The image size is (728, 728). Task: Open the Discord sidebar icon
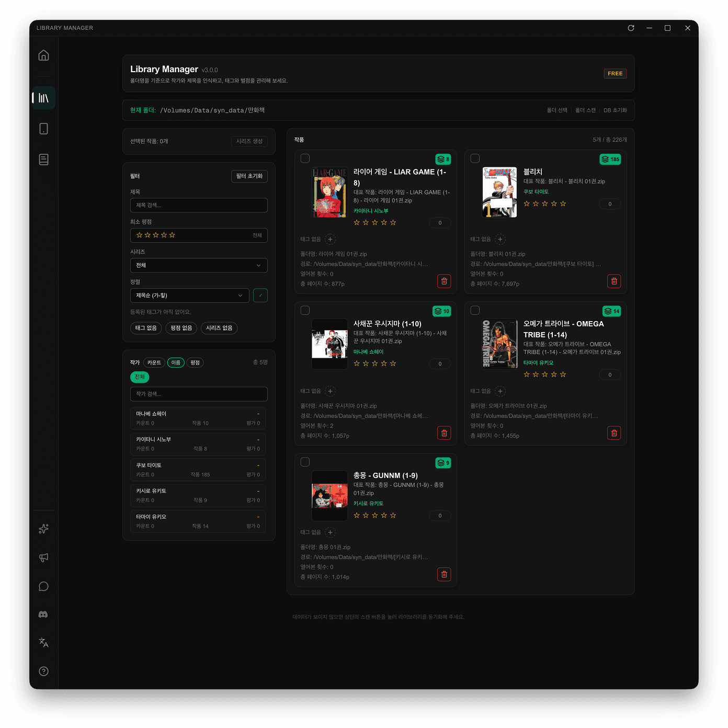pyautogui.click(x=43, y=615)
